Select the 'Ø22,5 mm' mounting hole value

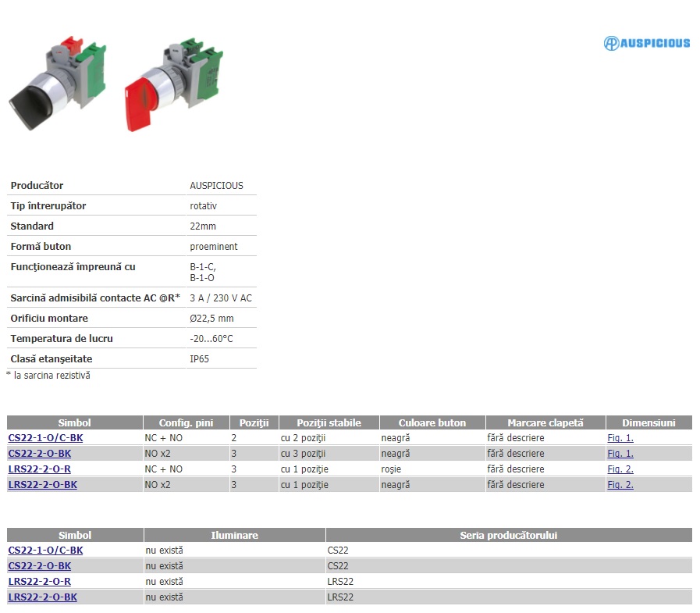tap(211, 319)
